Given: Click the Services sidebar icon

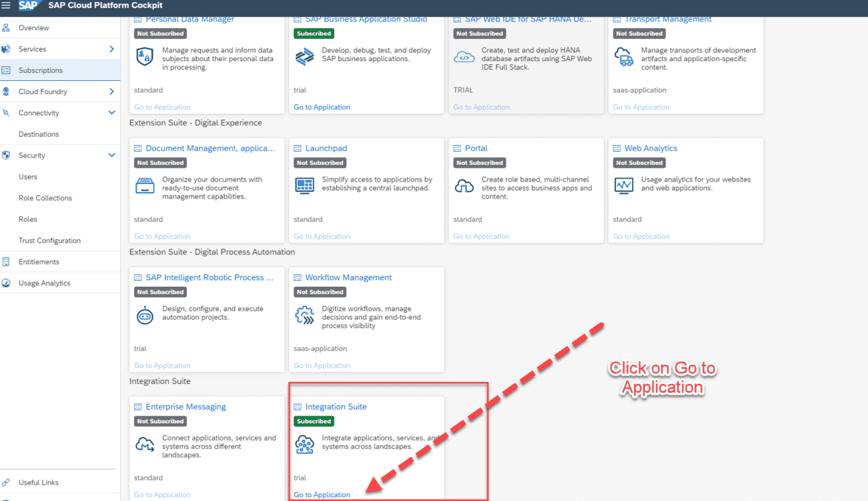Looking at the screenshot, I should (x=6, y=49).
